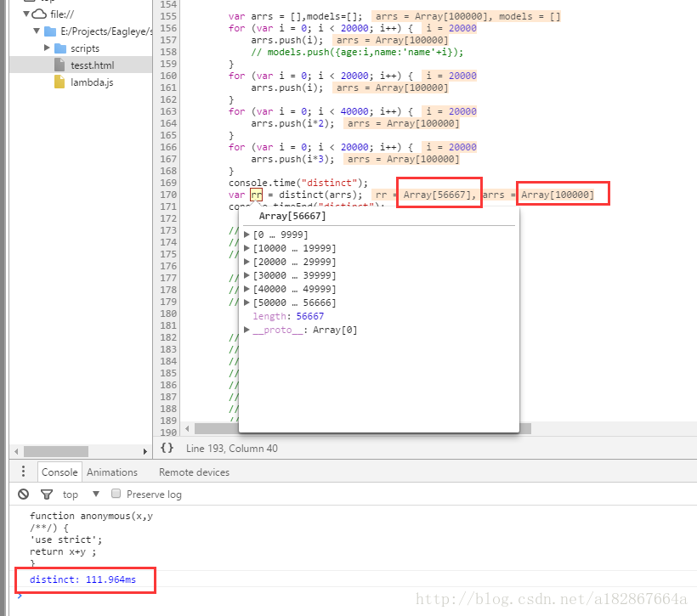This screenshot has height=616, width=697.
Task: Select the scripts folder label
Action: tap(85, 48)
